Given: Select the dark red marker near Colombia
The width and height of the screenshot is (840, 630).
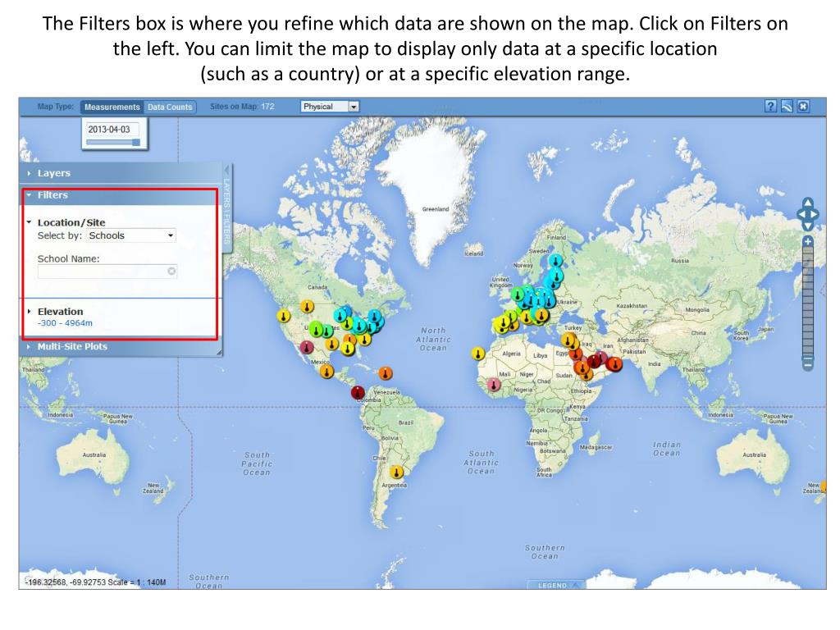Looking at the screenshot, I should click(358, 393).
